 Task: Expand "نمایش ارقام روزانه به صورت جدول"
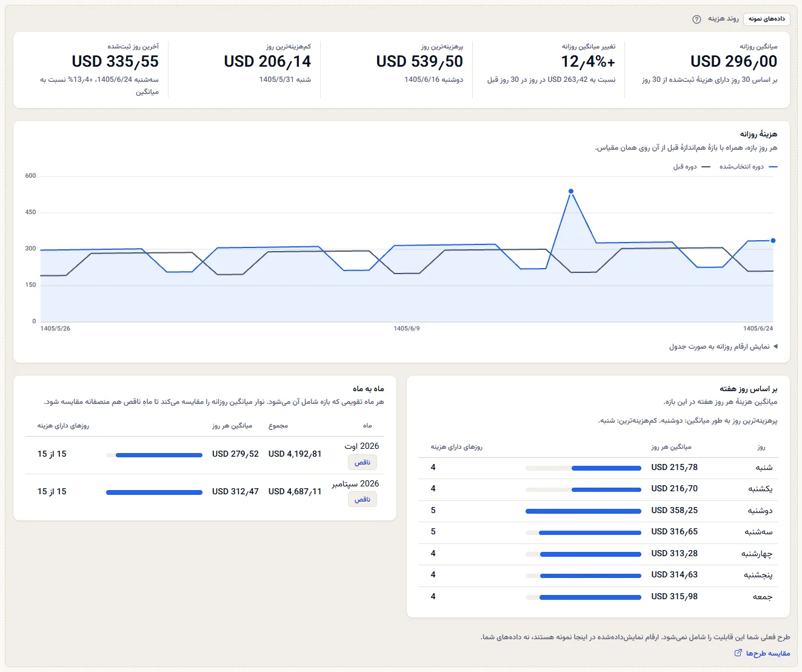(x=723, y=346)
